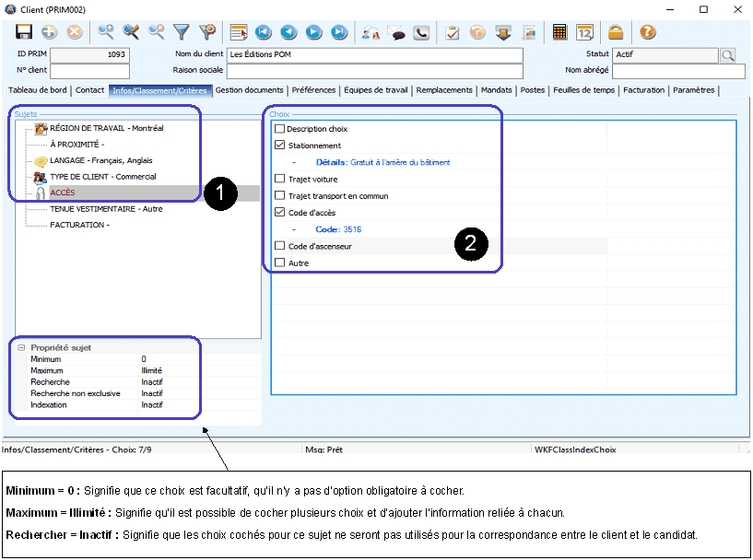Click the padlock icon in toolbar
The width and height of the screenshot is (753, 560).
pos(615,32)
